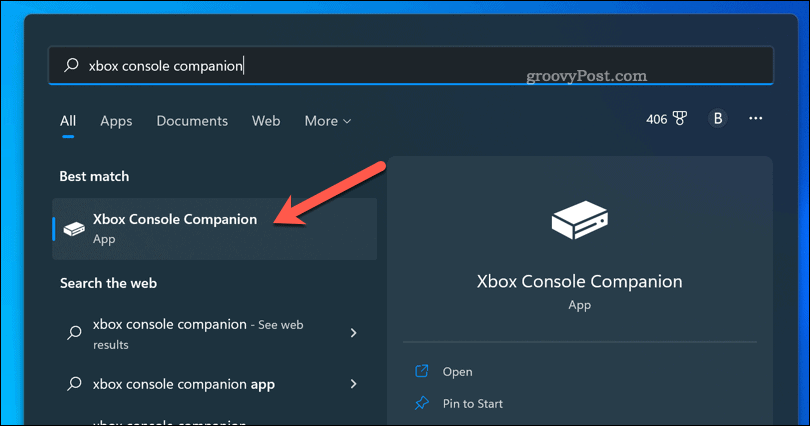Open Xbox Console Companion best match result
The height and width of the screenshot is (426, 810).
[215, 229]
